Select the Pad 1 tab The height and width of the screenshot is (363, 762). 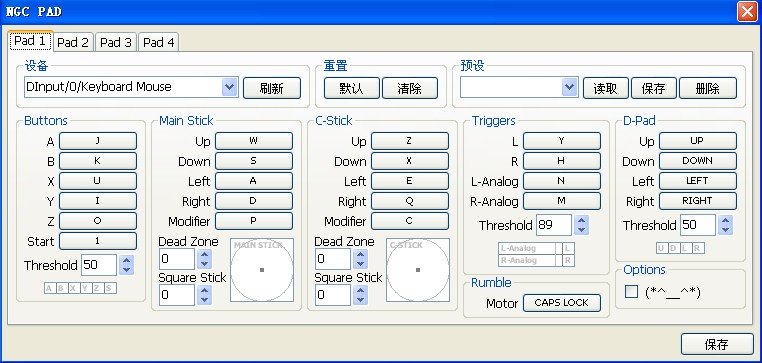[x=30, y=41]
